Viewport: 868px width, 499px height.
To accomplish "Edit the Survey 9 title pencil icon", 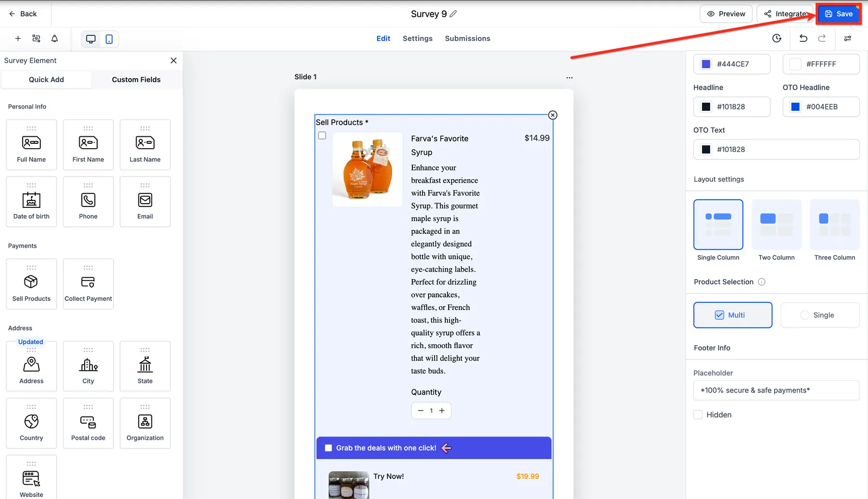I will (453, 14).
